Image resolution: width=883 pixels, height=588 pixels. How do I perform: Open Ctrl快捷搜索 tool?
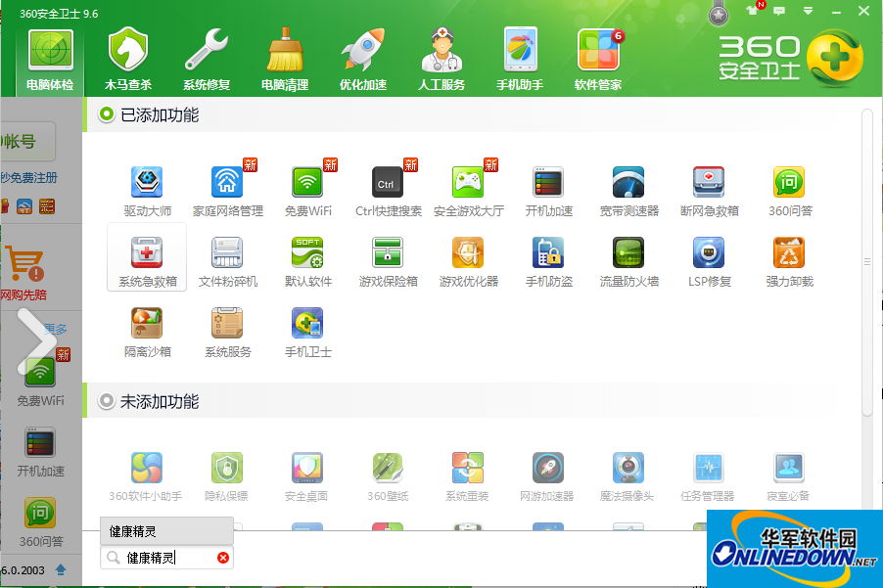pyautogui.click(x=388, y=192)
